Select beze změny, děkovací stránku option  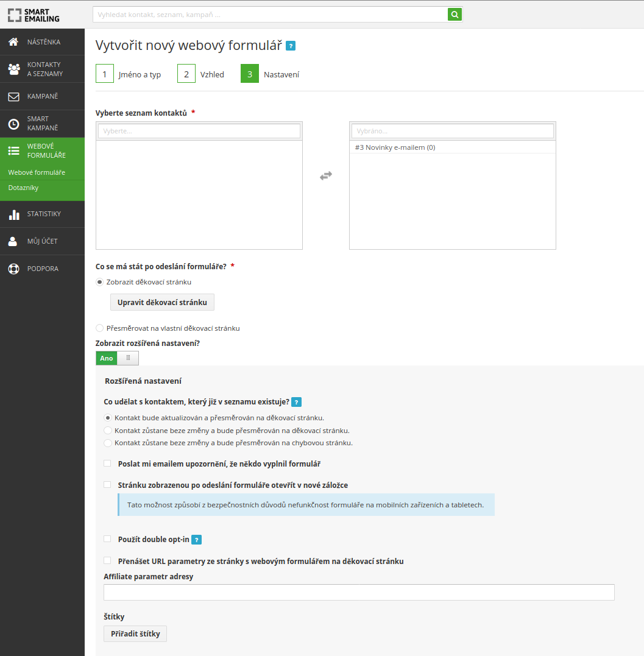108,430
